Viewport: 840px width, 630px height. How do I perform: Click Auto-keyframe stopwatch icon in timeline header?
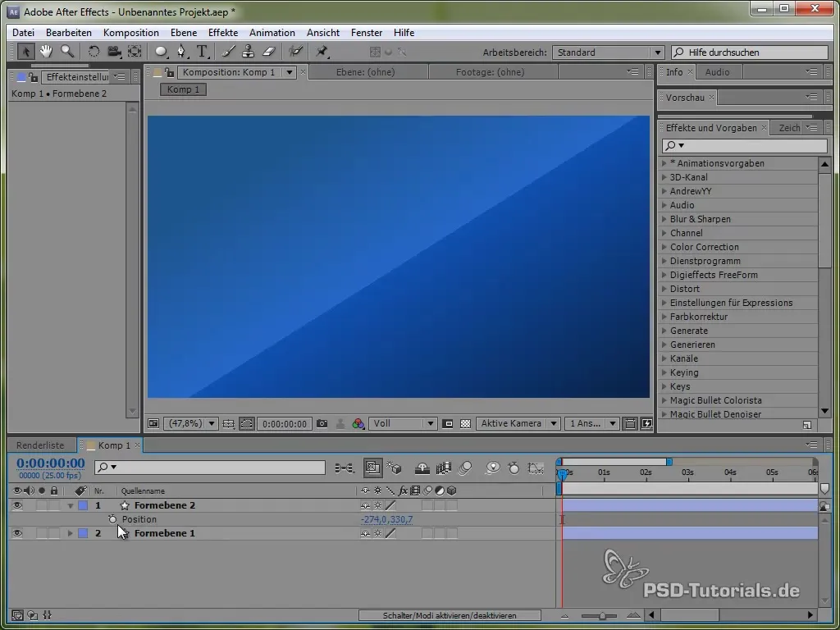514,468
